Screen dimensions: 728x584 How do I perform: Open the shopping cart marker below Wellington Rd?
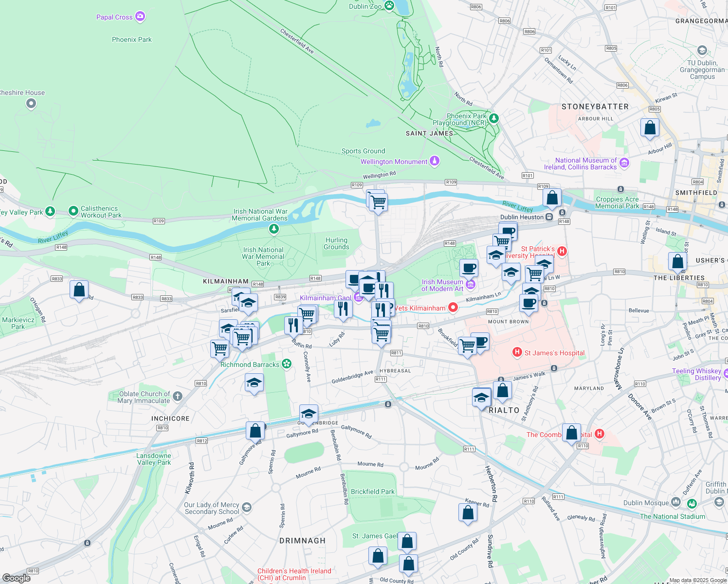click(378, 202)
